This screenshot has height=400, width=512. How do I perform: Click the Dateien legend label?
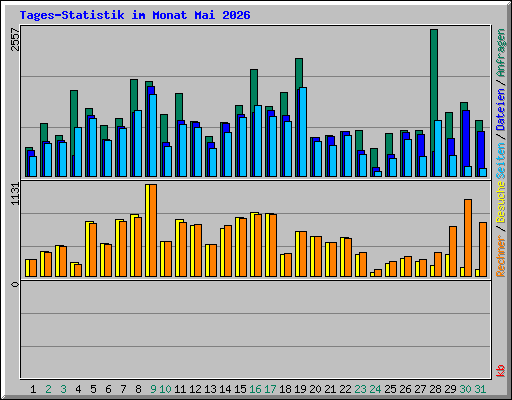[x=500, y=110]
